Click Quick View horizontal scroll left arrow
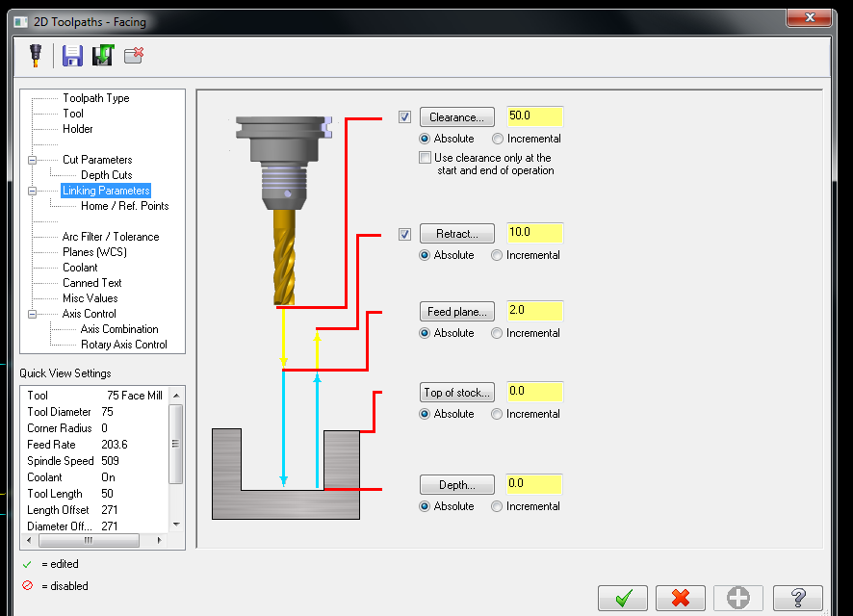The height and width of the screenshot is (616, 853). pos(29,540)
